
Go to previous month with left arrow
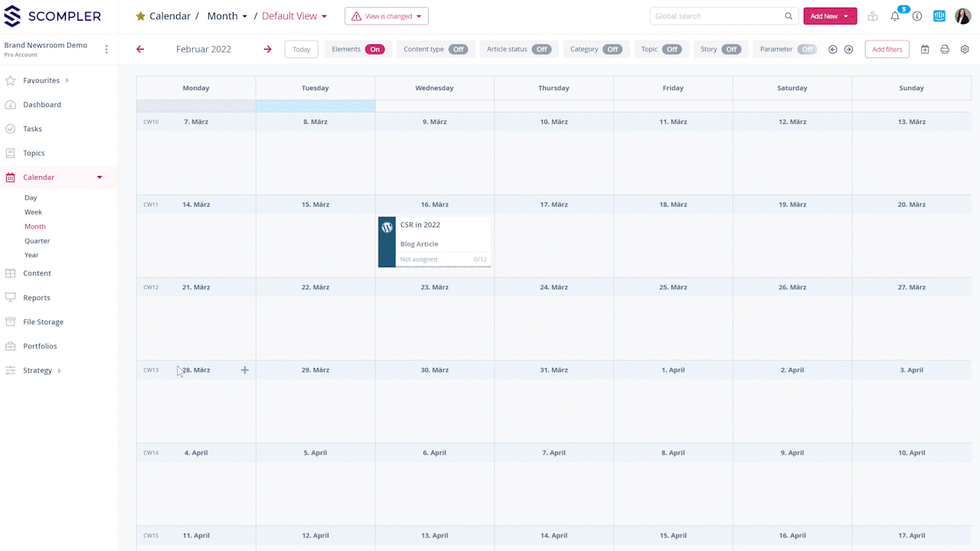click(140, 49)
